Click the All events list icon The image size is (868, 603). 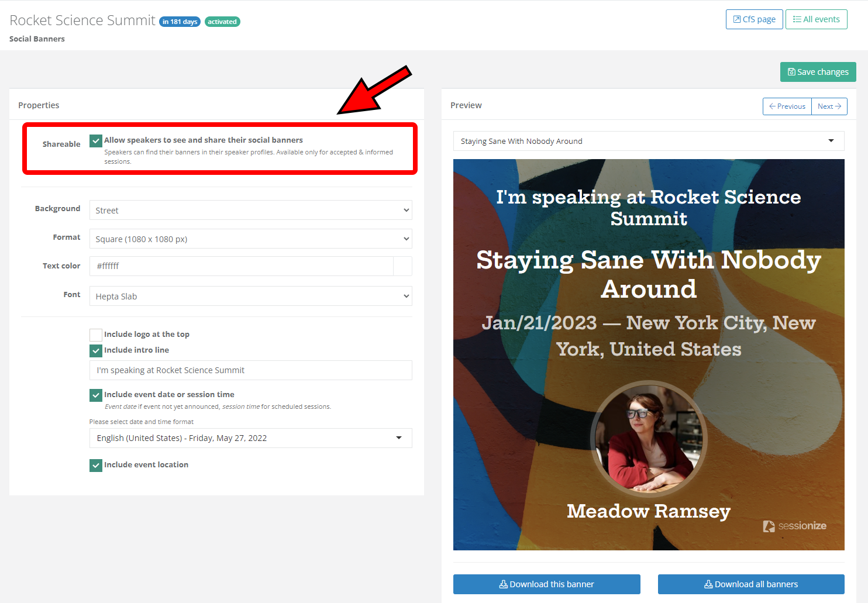[797, 19]
